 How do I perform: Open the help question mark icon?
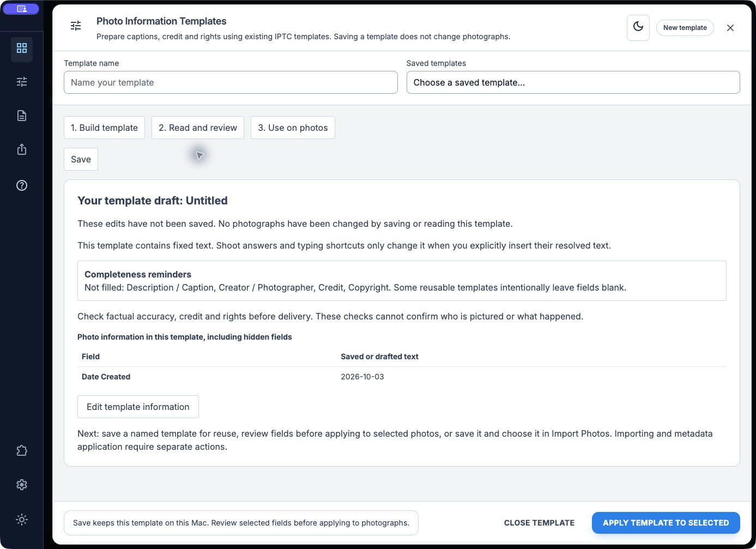pyautogui.click(x=22, y=185)
